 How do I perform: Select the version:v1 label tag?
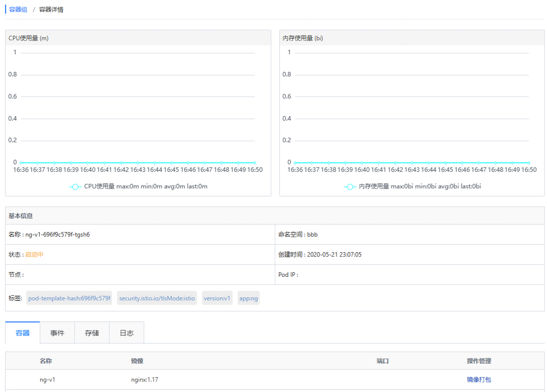pyautogui.click(x=217, y=298)
